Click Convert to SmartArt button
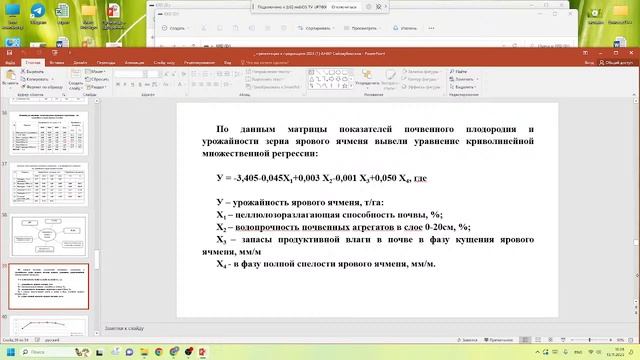The image size is (640, 360). (x=273, y=87)
